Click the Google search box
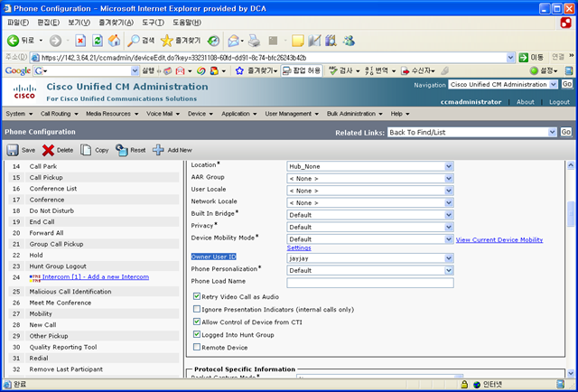 pos(87,70)
